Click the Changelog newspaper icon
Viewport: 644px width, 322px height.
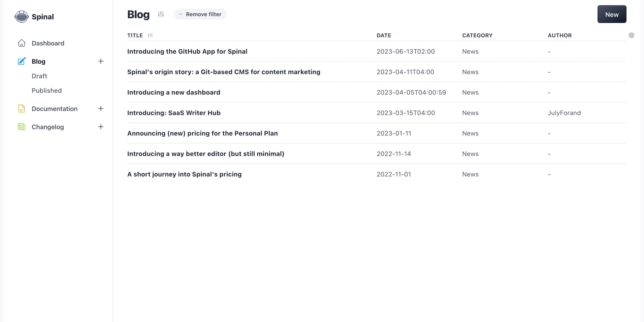tap(21, 127)
